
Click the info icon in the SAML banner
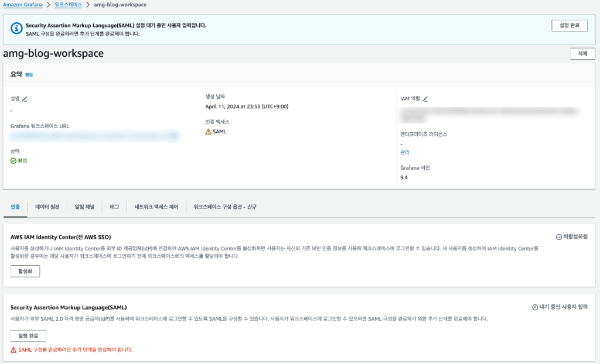[16, 28]
